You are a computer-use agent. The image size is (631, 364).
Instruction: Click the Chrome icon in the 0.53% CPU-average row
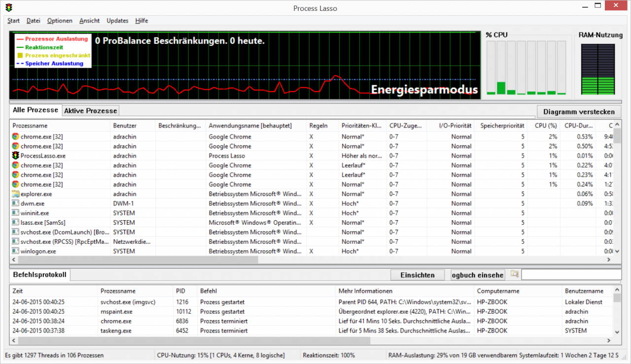coord(15,136)
